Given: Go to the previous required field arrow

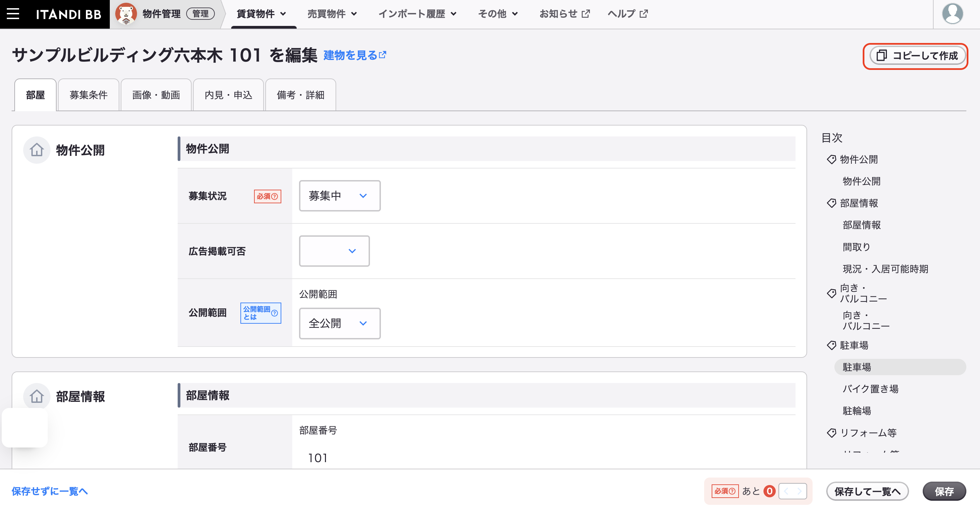Looking at the screenshot, I should coord(786,491).
